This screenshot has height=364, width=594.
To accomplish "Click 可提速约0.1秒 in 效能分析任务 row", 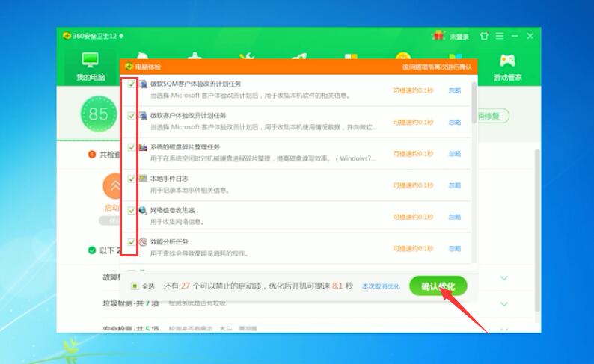I will (x=413, y=249).
